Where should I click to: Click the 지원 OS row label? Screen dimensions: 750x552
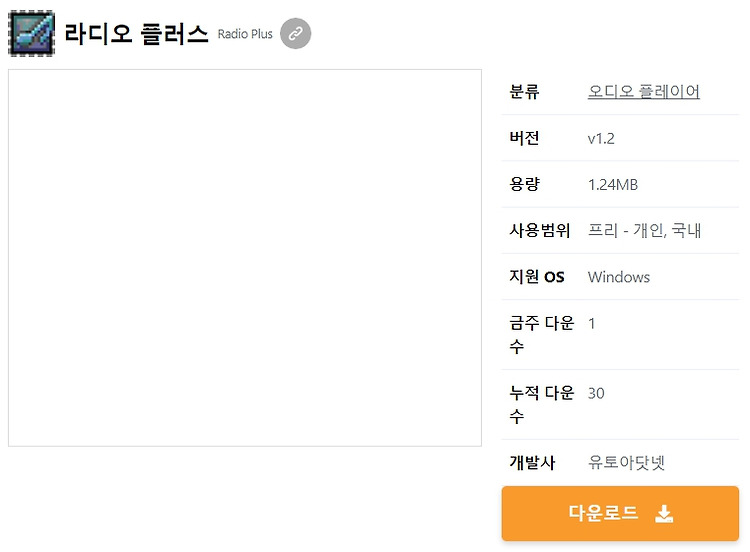537,276
